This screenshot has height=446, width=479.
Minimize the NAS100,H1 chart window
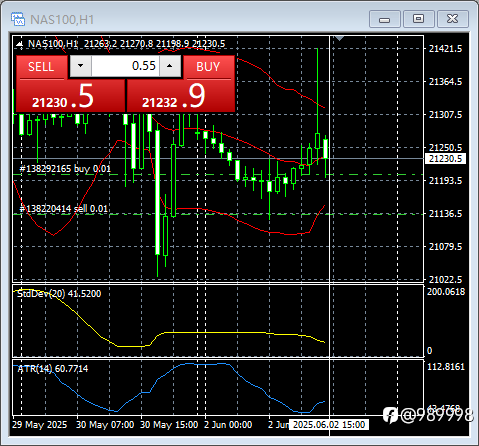pyautogui.click(x=385, y=19)
